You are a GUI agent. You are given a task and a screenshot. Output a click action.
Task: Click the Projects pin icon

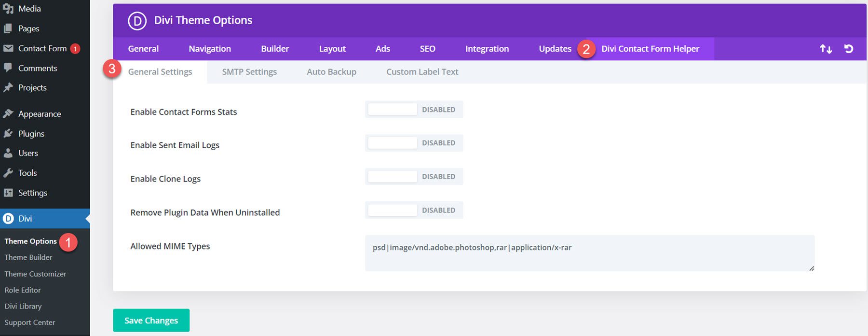[8, 87]
